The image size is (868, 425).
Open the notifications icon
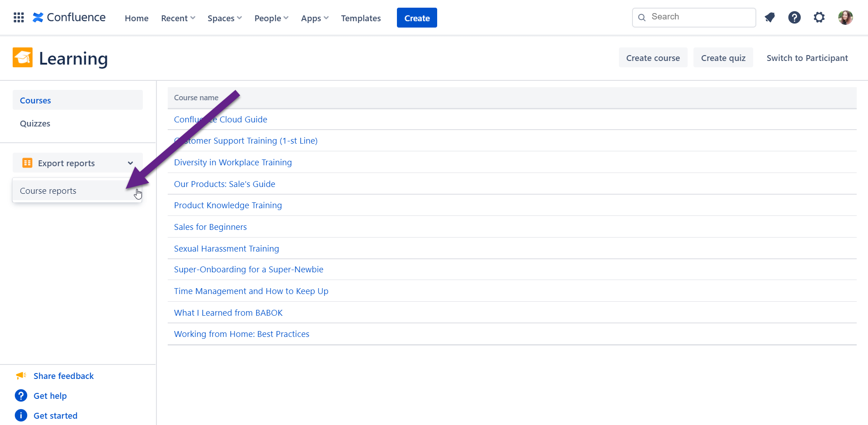pos(769,18)
